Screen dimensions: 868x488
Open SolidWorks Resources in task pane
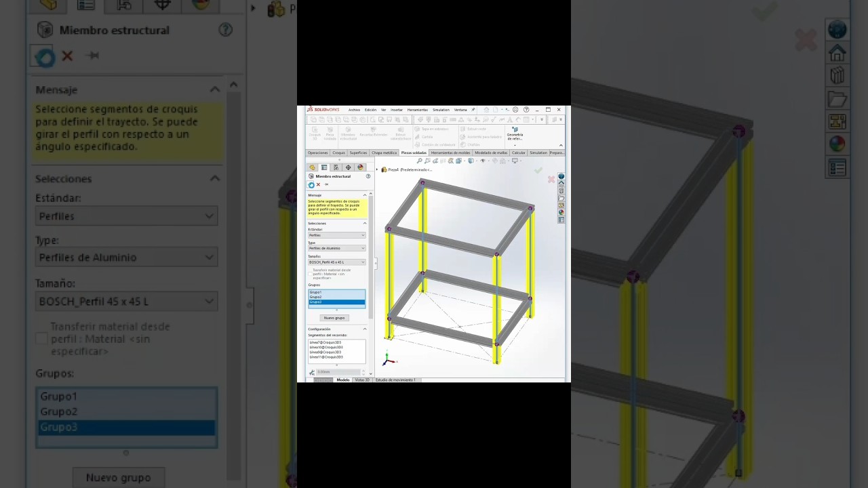[x=561, y=176]
